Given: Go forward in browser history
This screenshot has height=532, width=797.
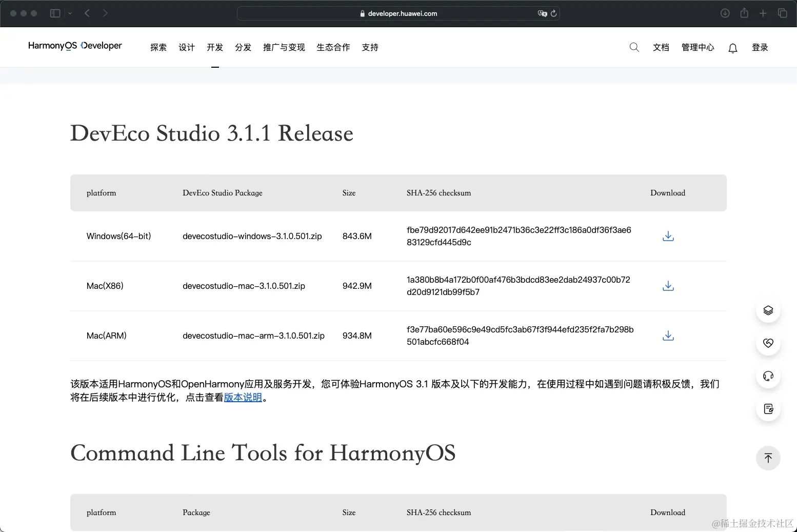Looking at the screenshot, I should 105,13.
